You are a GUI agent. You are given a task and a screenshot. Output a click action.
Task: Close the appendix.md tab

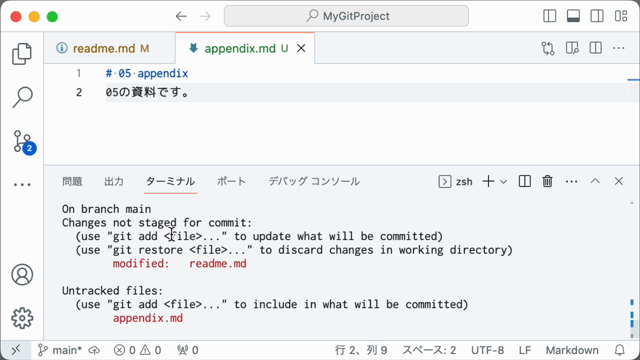[x=301, y=48]
